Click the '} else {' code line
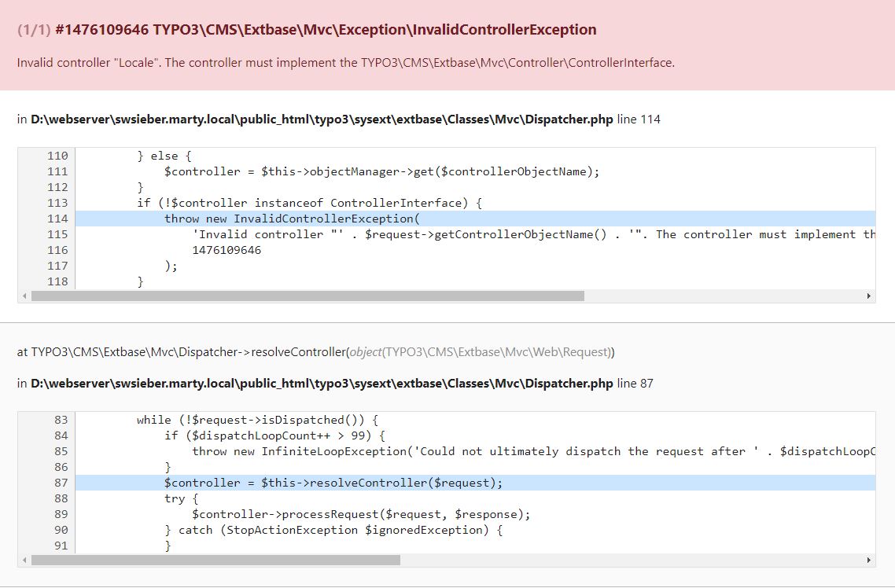Image resolution: width=895 pixels, height=588 pixels. (164, 156)
